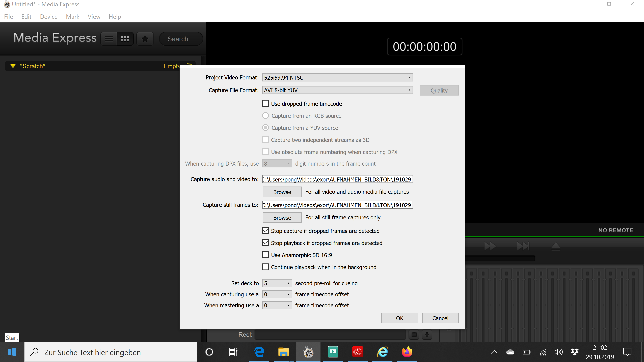Click the skip to end transport button
The width and height of the screenshot is (644, 362).
(523, 246)
